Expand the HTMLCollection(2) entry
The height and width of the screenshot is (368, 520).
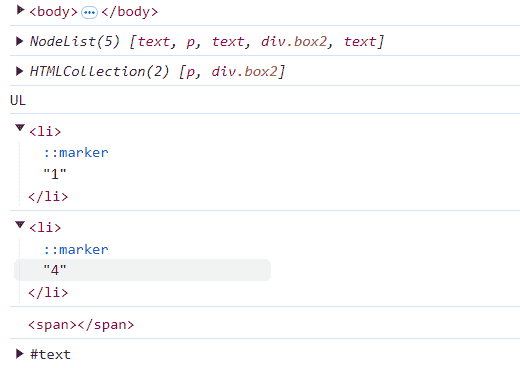19,71
